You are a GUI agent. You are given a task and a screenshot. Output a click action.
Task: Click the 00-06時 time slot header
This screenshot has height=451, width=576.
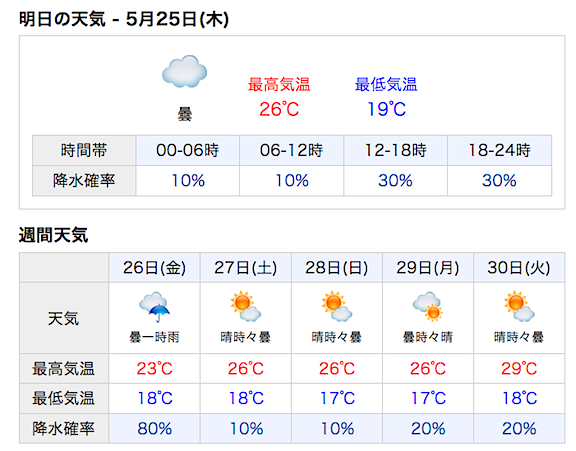188,150
